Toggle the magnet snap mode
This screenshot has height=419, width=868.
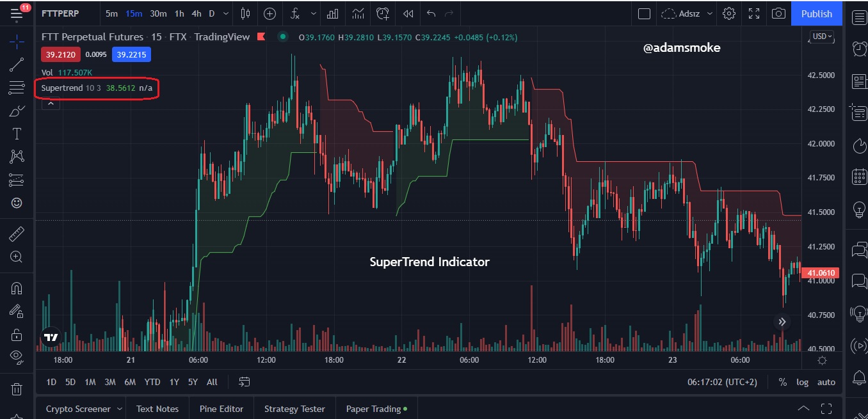tap(17, 289)
